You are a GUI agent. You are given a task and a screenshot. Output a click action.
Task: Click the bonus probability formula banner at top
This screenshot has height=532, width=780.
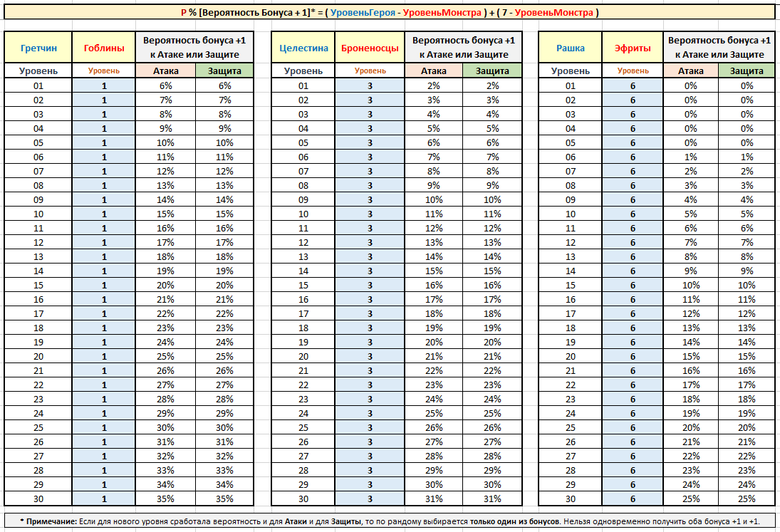[x=390, y=12]
